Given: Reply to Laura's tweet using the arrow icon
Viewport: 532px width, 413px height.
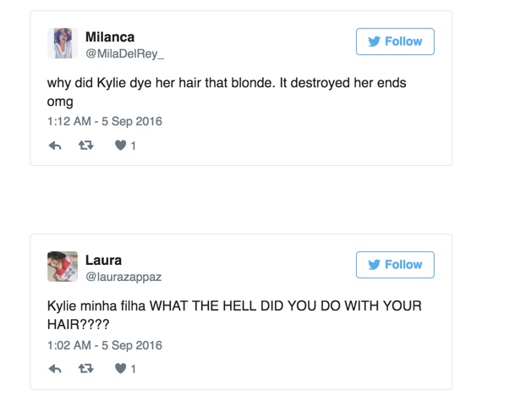Looking at the screenshot, I should 55,369.
